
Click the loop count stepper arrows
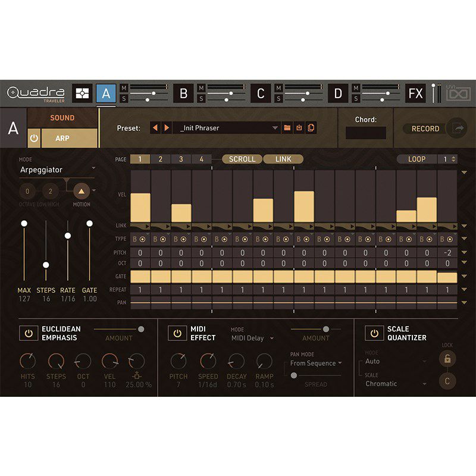pyautogui.click(x=453, y=159)
